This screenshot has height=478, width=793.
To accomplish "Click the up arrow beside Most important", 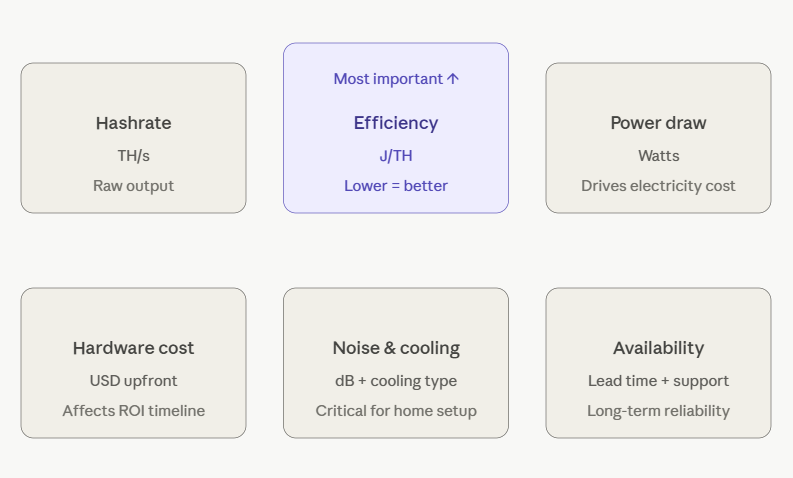I will [453, 79].
